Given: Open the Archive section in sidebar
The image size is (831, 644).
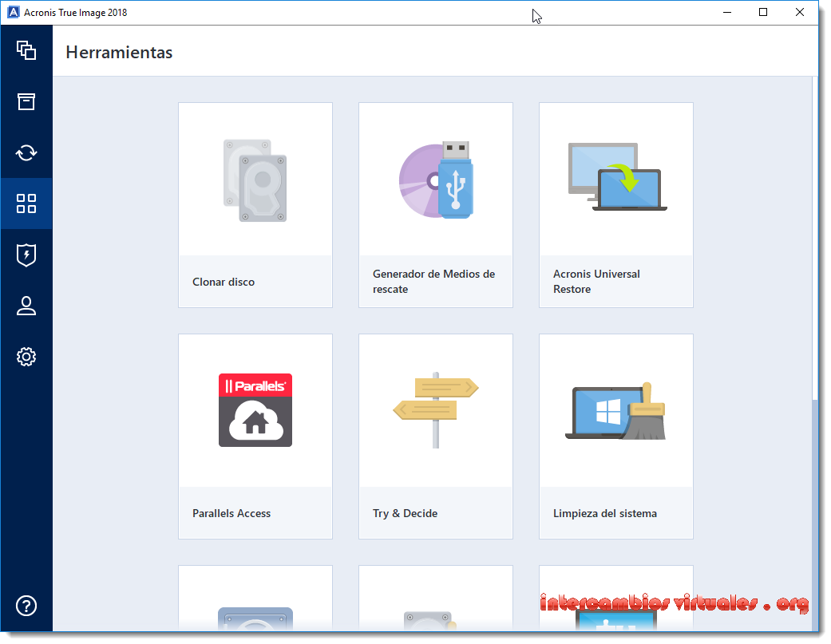Looking at the screenshot, I should coord(26,101).
